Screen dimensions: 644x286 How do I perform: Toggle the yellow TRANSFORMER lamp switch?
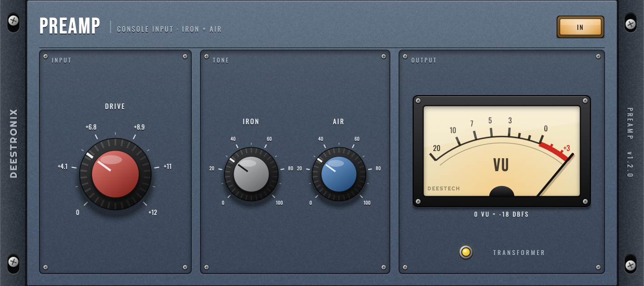(x=466, y=252)
